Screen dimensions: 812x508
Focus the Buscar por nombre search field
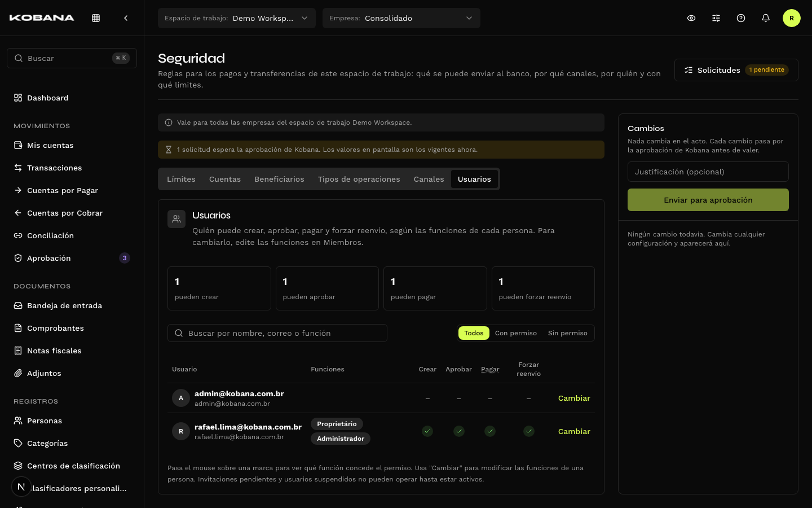coord(277,333)
